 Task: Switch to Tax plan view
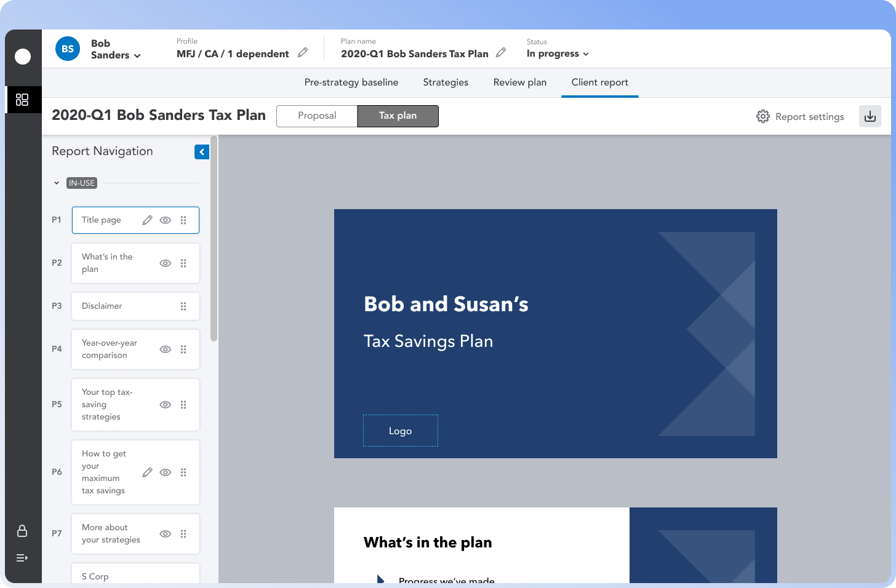398,116
